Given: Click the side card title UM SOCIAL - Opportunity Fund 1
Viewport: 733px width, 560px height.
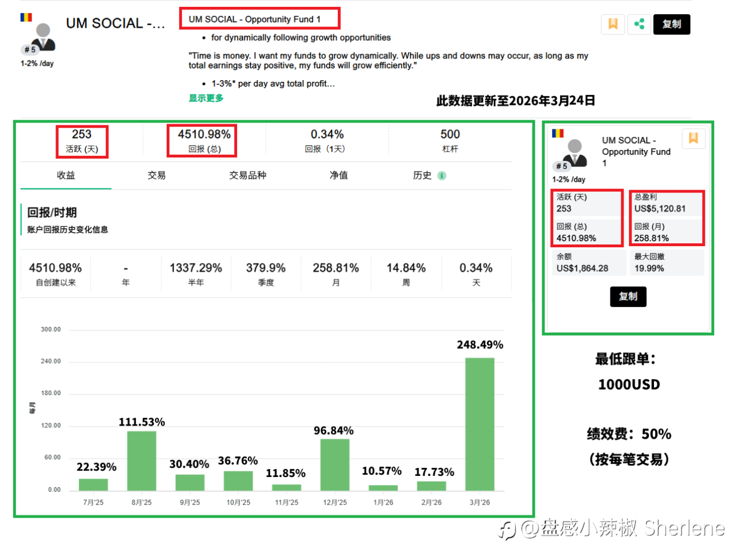Looking at the screenshot, I should click(636, 151).
